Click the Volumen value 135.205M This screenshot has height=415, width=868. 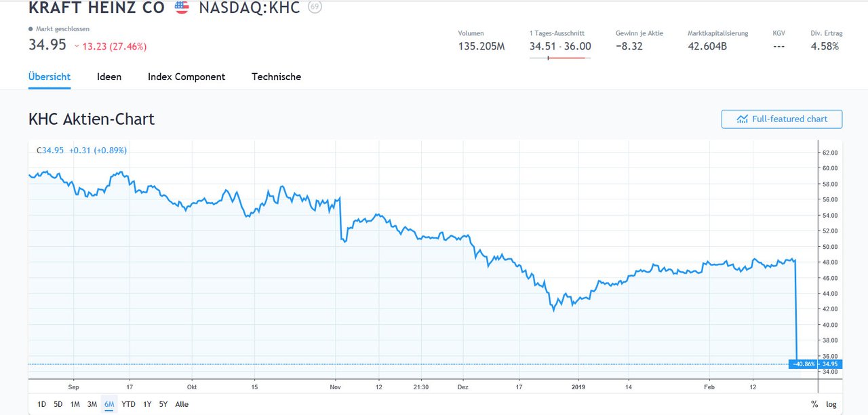481,46
